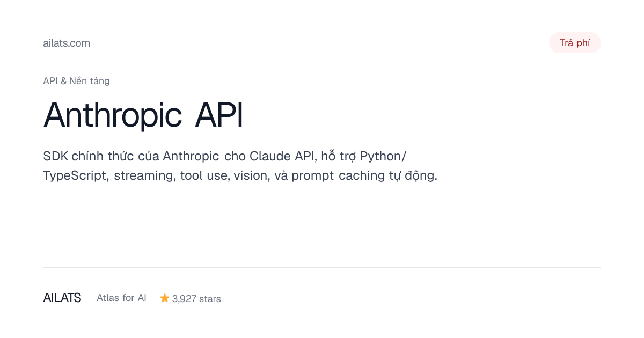The height and width of the screenshot is (338, 644).
Task: Open the ailats.com site link
Action: click(67, 43)
